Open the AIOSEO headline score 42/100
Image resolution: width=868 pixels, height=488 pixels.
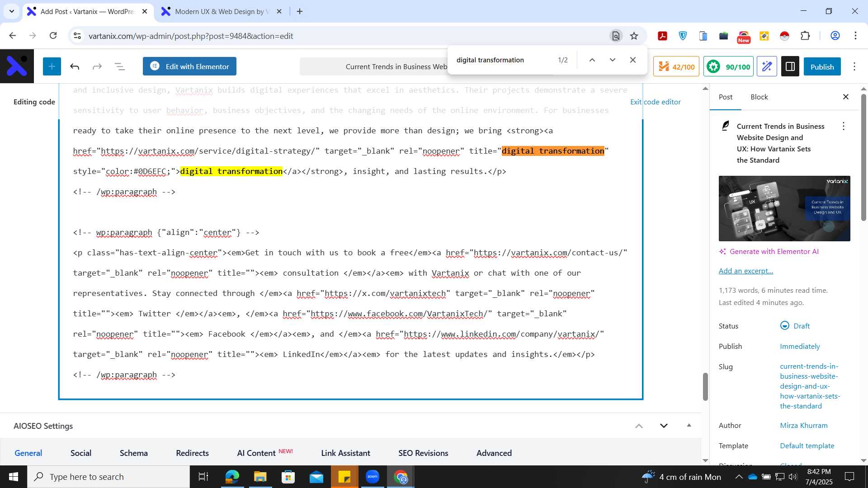[676, 66]
